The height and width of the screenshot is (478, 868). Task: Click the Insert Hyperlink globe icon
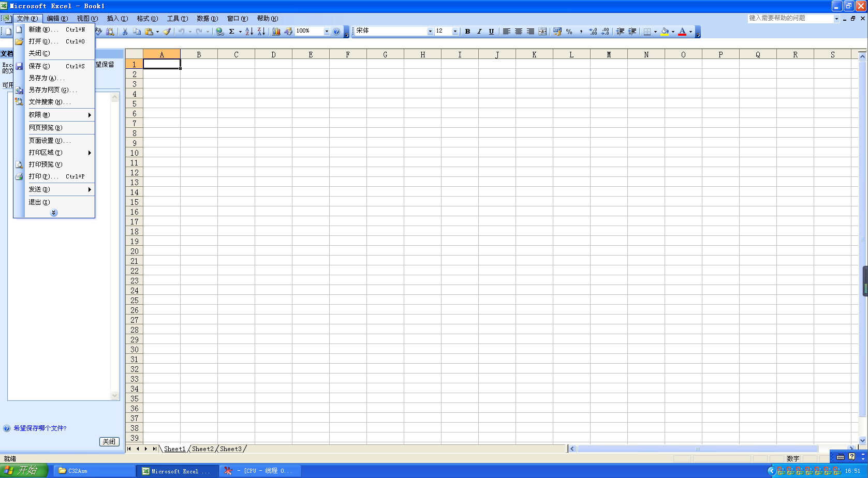click(220, 32)
